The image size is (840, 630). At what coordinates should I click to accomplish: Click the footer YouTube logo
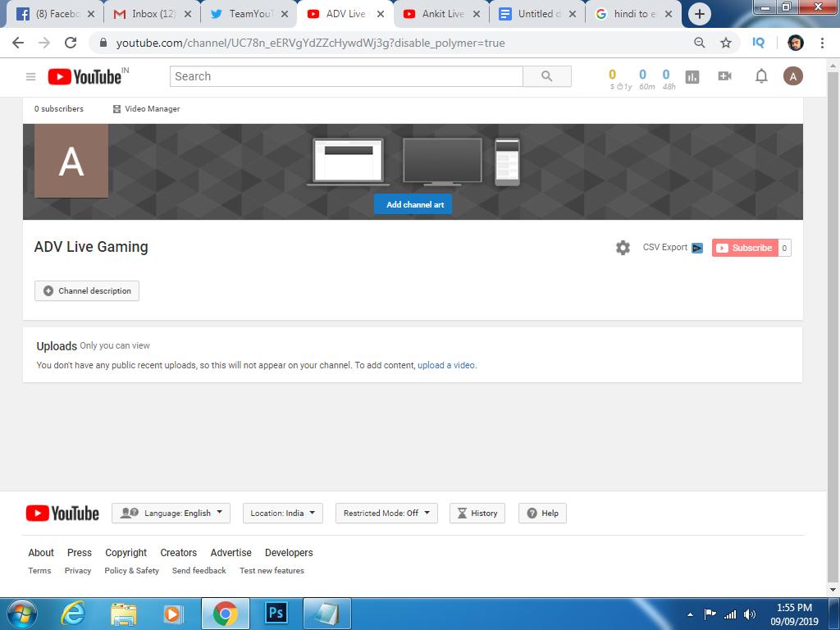[x=62, y=514]
